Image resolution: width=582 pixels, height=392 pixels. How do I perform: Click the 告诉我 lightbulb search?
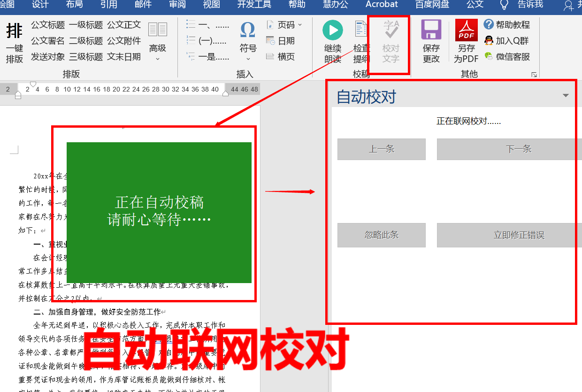click(x=521, y=5)
